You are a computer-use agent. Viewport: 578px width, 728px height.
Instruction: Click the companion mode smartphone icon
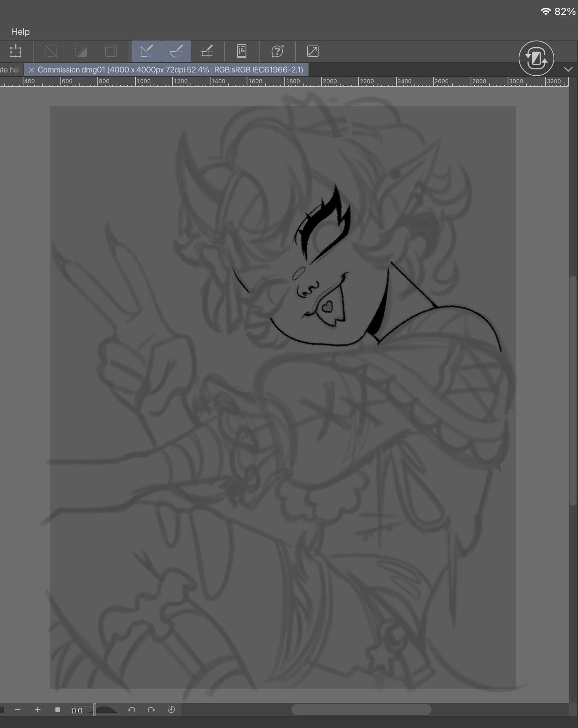pyautogui.click(x=241, y=51)
